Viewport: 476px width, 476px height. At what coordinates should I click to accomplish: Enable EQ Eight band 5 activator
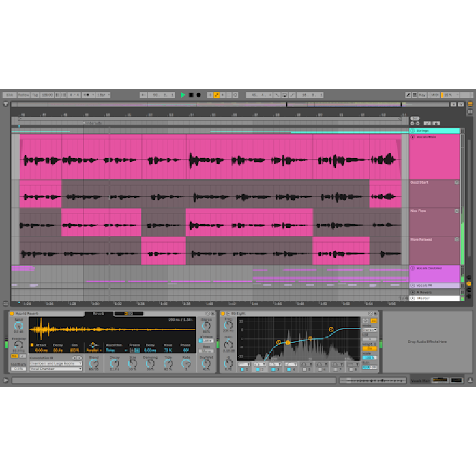coord(304,370)
